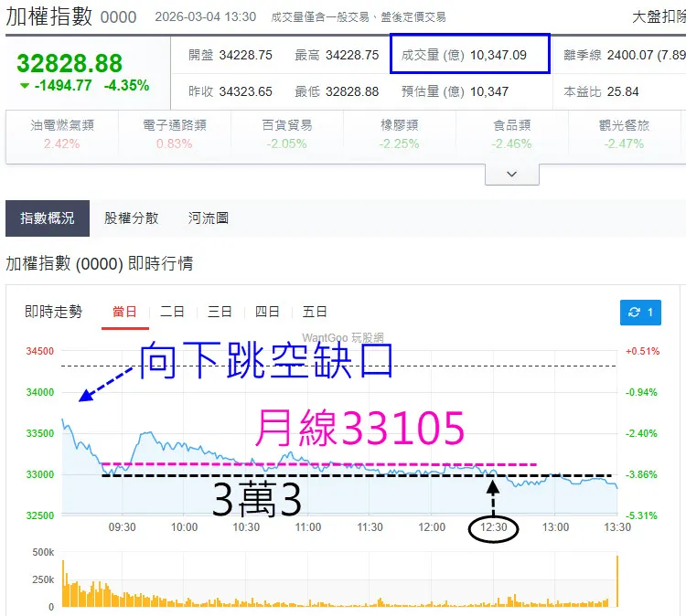Switch chart range to 二日

172,313
